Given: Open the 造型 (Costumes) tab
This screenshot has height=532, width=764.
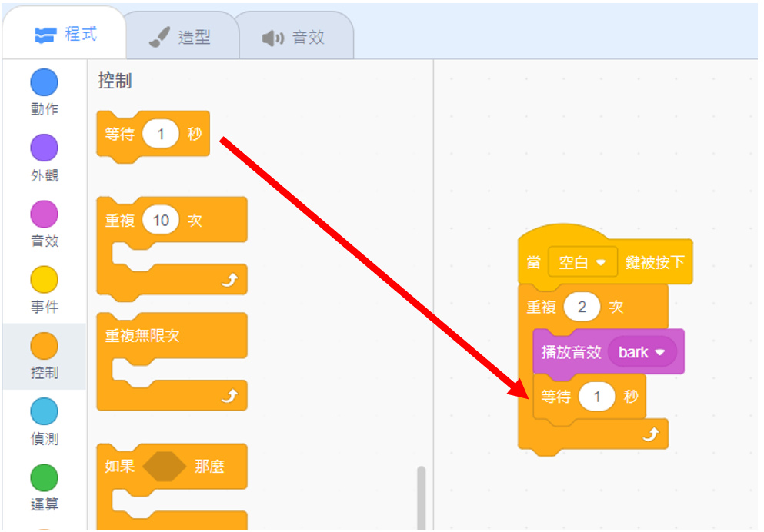Looking at the screenshot, I should pos(180,37).
